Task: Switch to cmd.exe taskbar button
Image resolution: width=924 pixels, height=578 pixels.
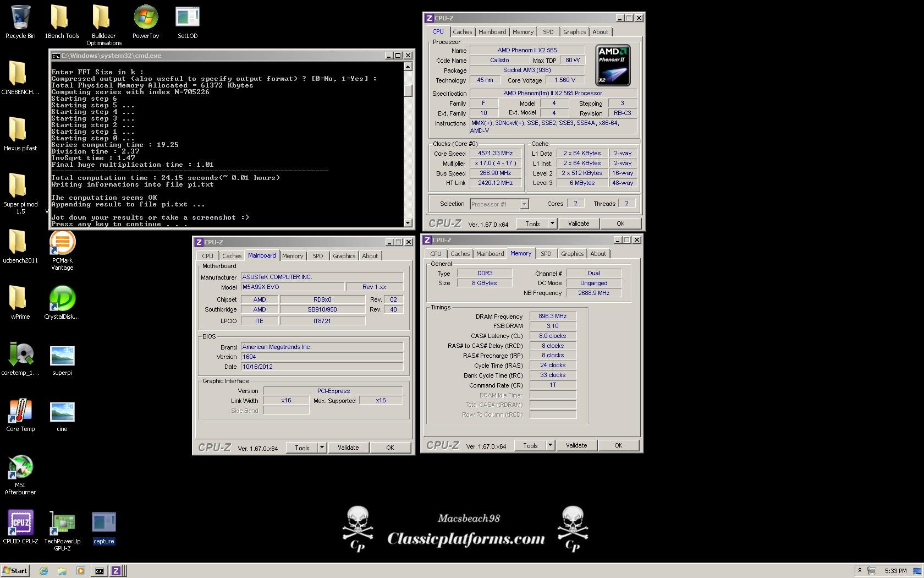Action: tap(99, 571)
